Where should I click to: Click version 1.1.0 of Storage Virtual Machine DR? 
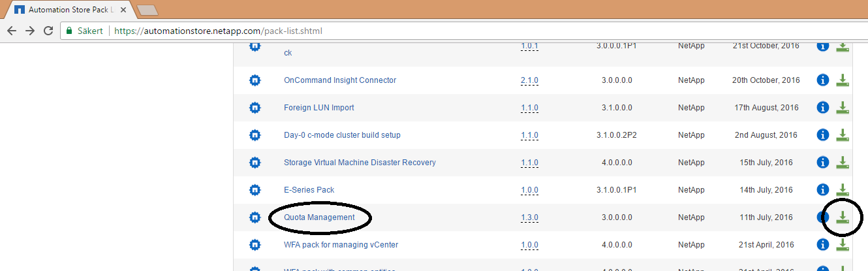(x=529, y=163)
